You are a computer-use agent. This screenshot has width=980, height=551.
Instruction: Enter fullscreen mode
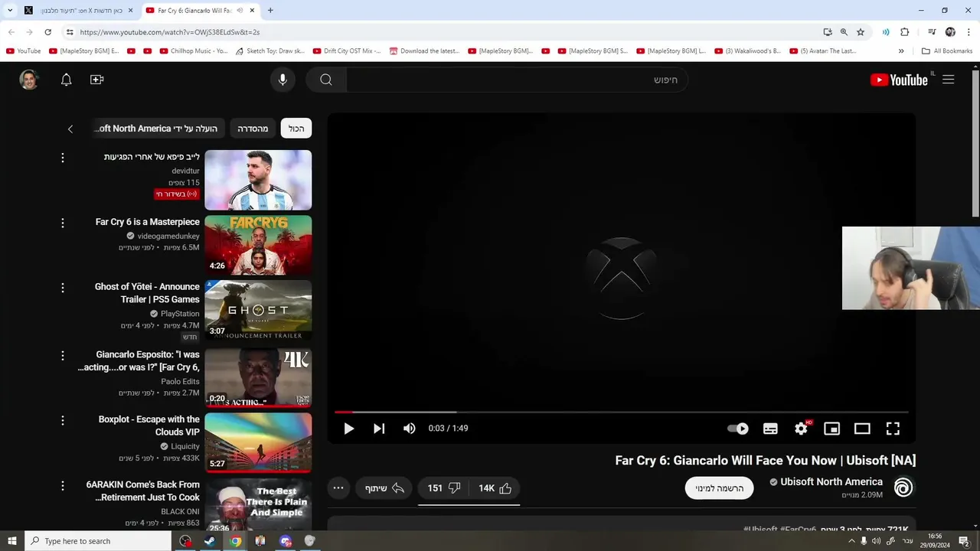click(x=893, y=429)
